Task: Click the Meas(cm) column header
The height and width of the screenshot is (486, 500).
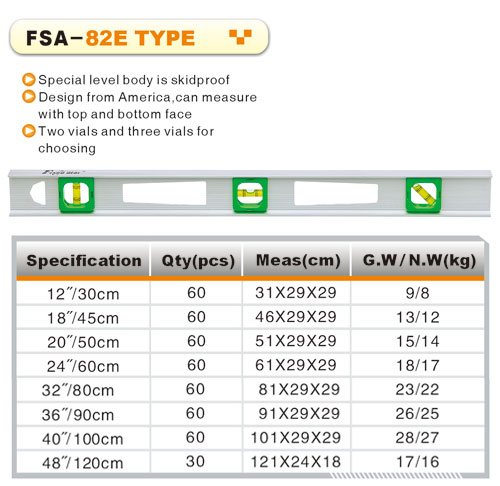Action: (297, 260)
